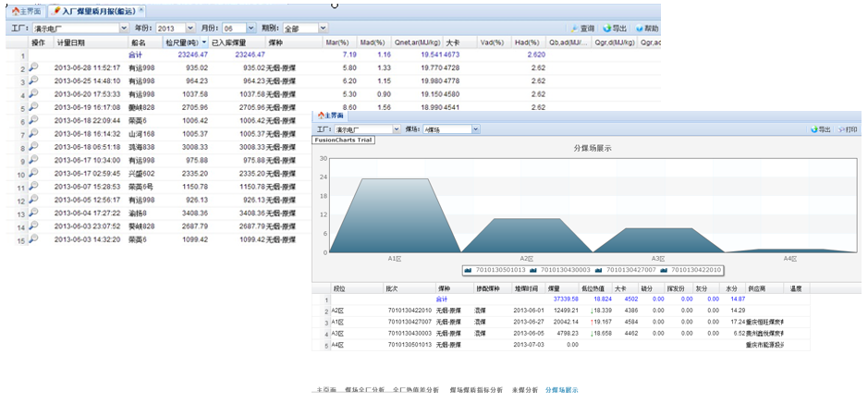The width and height of the screenshot is (868, 403).
Task: Go to 煤场煤质指标分析 link
Action: click(x=476, y=390)
